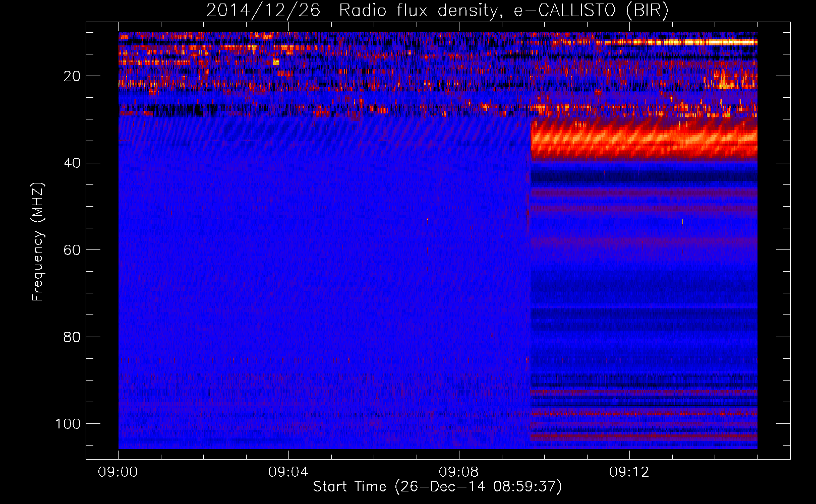Click the '09:08' time tick label
Image resolution: width=816 pixels, height=504 pixels.
(x=458, y=472)
